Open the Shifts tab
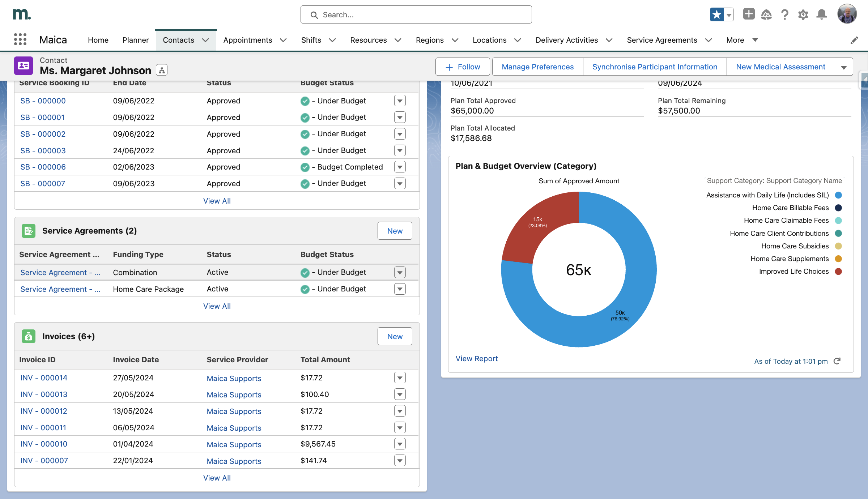Image resolution: width=868 pixels, height=499 pixels. tap(311, 40)
